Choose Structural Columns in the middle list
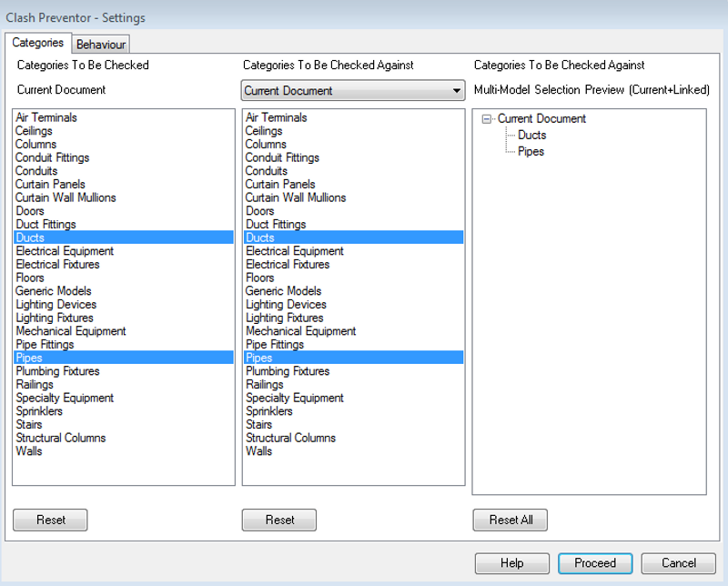728x586 pixels. [353, 438]
